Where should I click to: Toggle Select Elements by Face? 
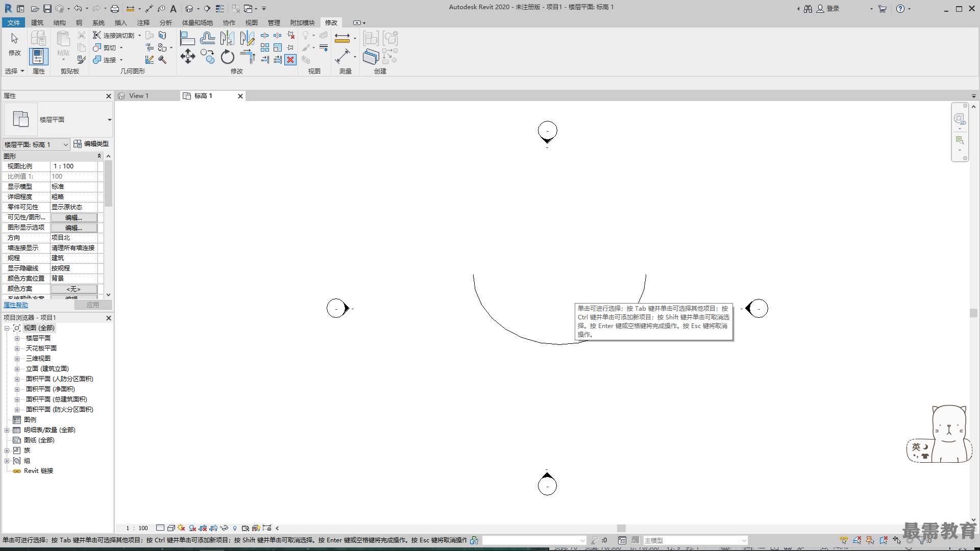(x=884, y=540)
